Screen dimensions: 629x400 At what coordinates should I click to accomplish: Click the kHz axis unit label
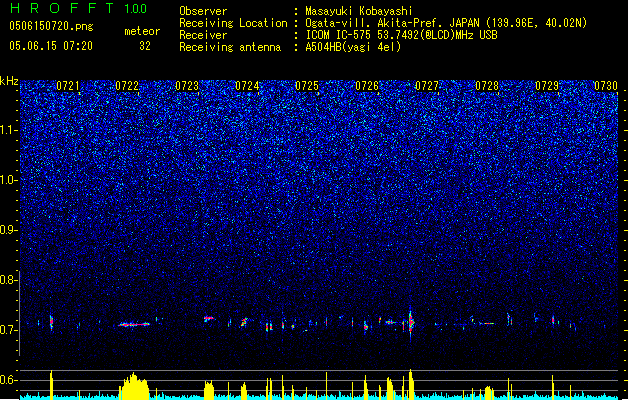coord(9,81)
